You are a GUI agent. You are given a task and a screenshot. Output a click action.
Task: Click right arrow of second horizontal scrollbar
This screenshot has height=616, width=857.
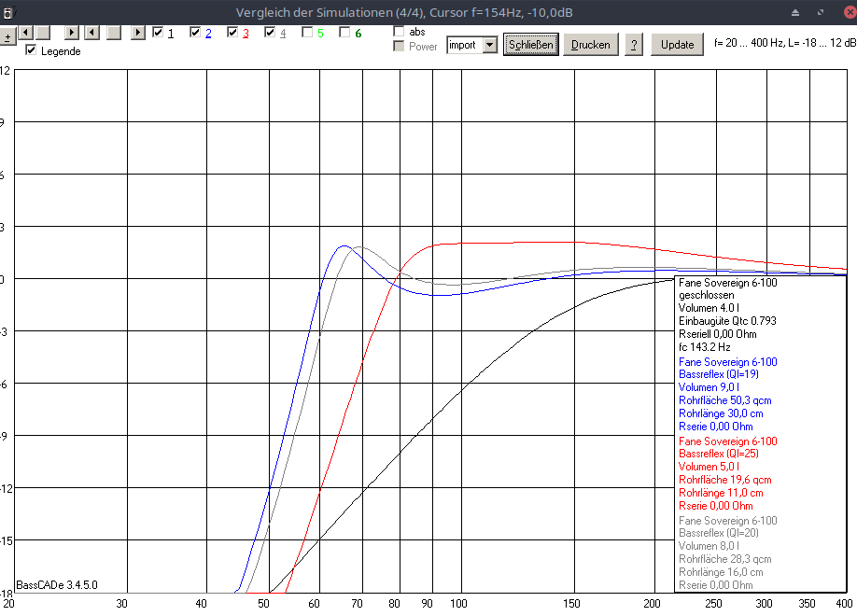tap(137, 33)
